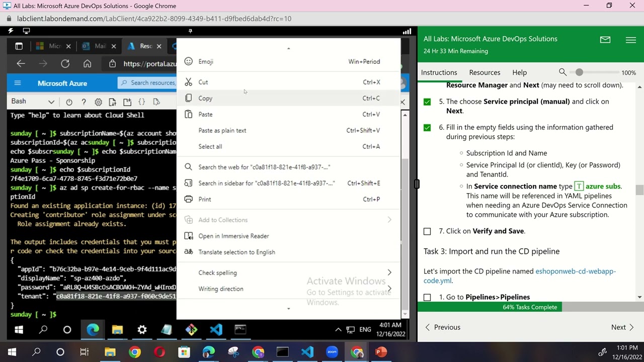Open Cloud Shell settings gear icon

(98, 102)
